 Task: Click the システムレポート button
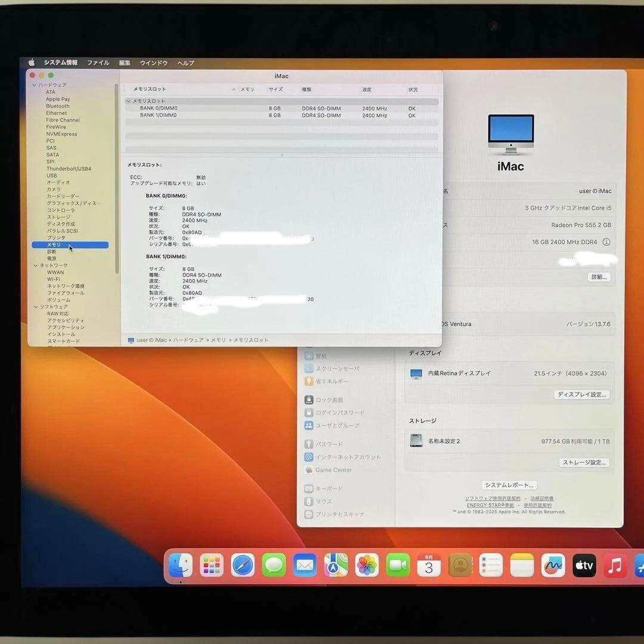508,485
